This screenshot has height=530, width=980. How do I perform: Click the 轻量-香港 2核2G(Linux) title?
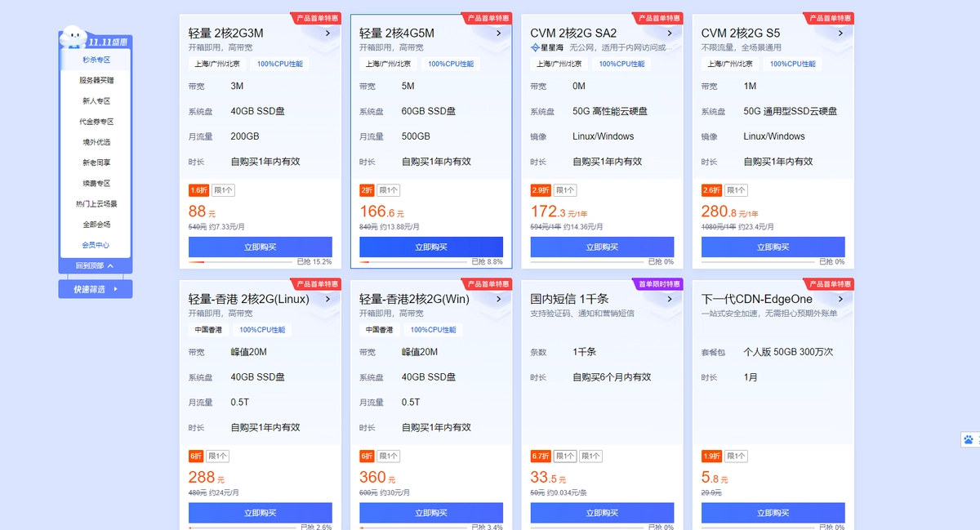pos(249,300)
